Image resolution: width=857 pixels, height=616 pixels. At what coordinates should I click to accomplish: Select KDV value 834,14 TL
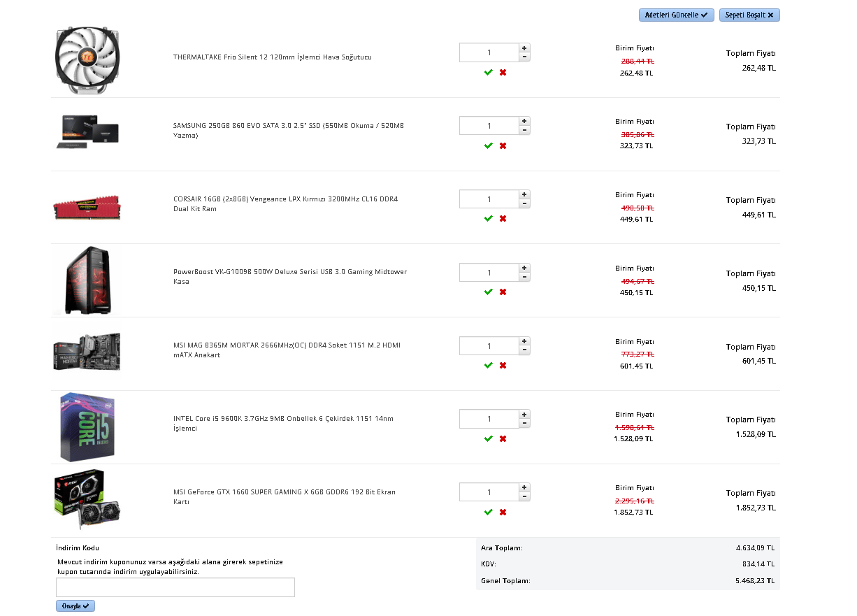758,564
